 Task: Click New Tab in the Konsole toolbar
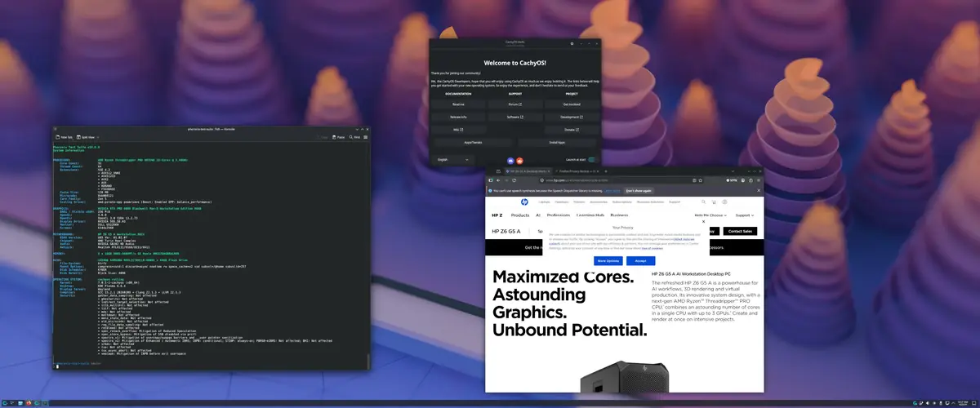[x=63, y=137]
